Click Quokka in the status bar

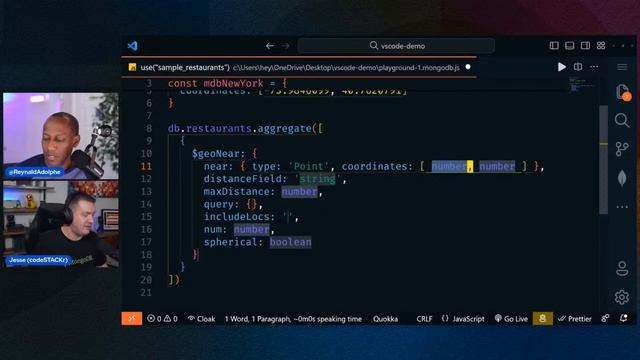(x=385, y=319)
